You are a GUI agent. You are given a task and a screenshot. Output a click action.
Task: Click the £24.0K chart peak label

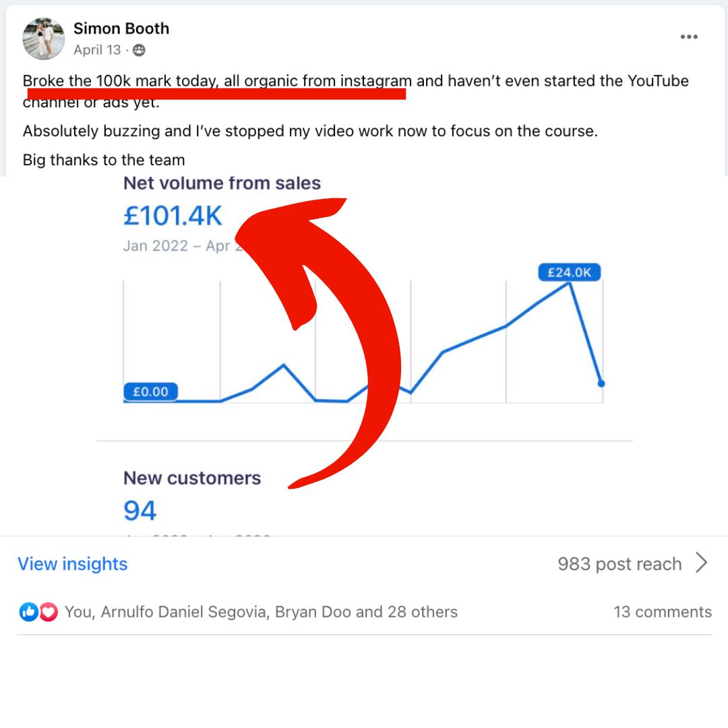coord(569,272)
